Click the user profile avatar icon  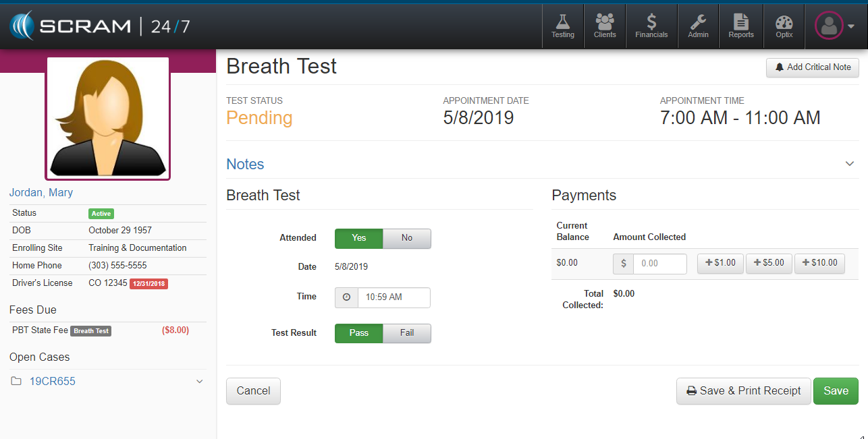click(x=829, y=26)
